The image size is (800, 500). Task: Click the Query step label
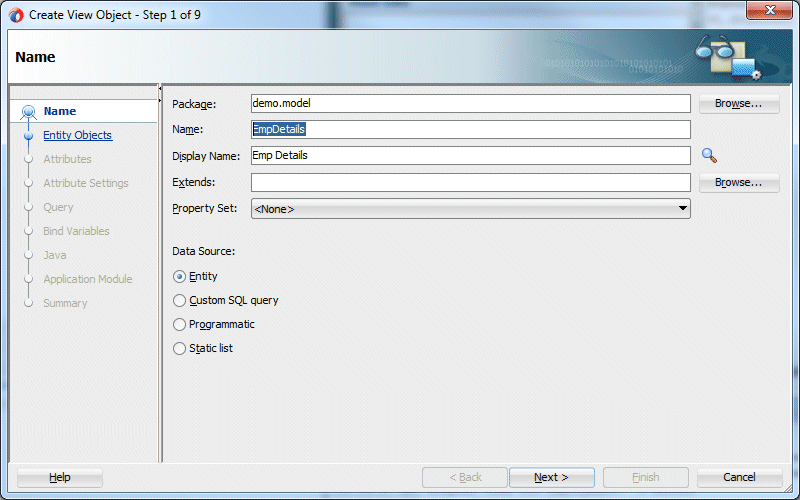[58, 207]
